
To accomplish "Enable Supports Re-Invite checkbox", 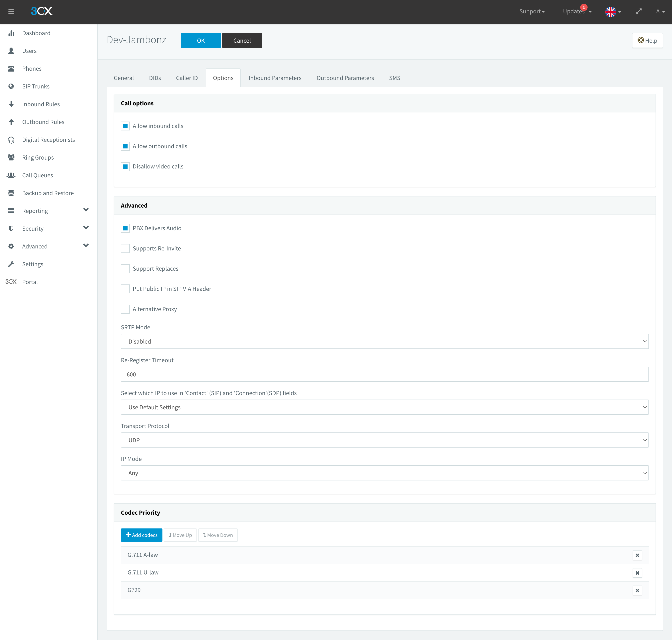I will click(125, 248).
